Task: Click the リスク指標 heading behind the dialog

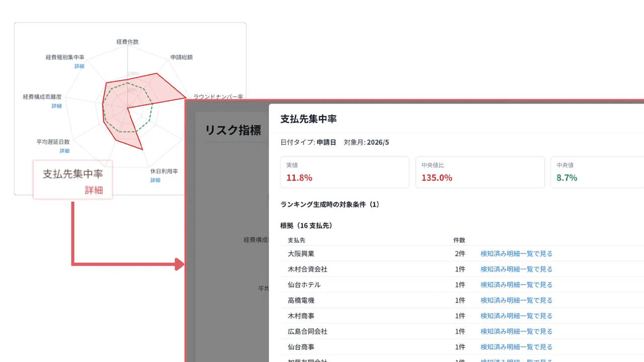Action: point(233,130)
